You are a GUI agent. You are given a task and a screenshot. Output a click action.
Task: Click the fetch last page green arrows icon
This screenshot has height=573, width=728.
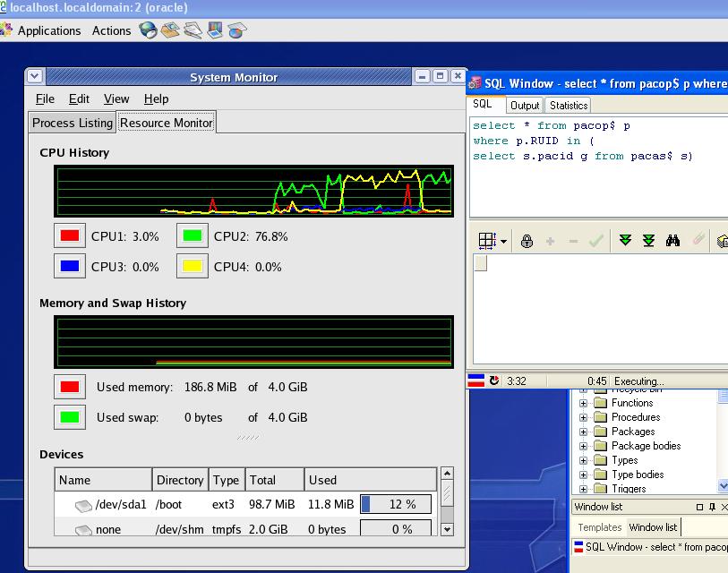point(648,240)
